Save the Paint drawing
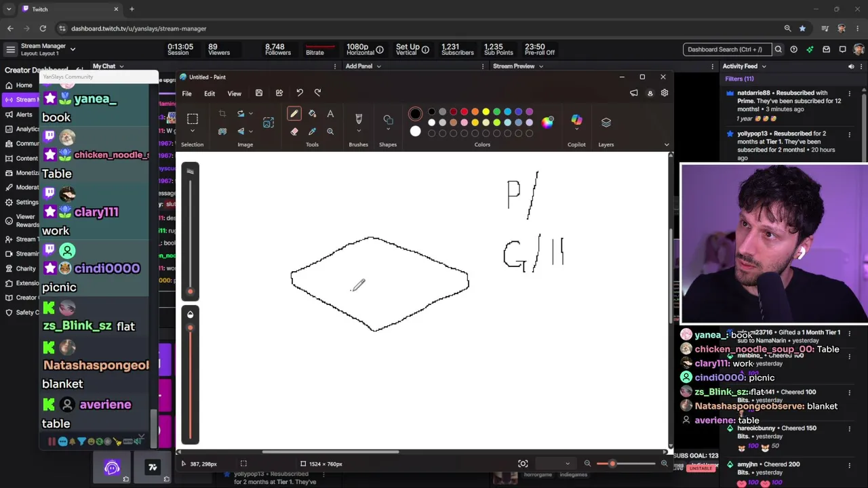 (x=258, y=93)
